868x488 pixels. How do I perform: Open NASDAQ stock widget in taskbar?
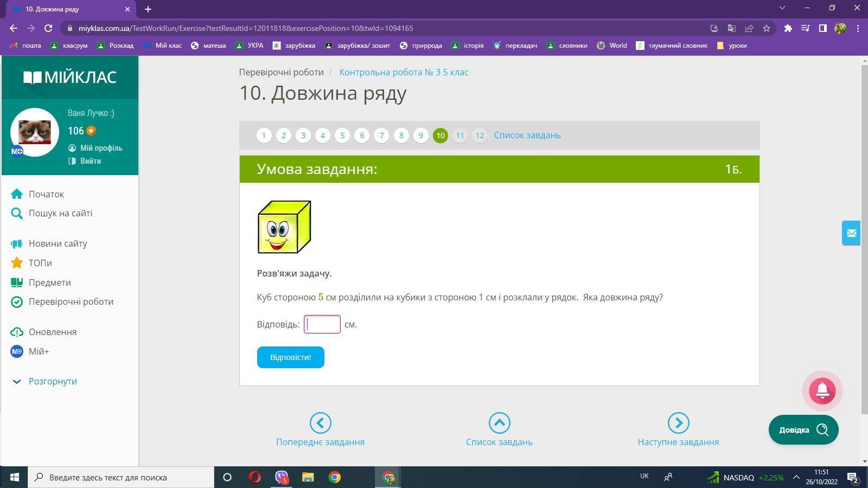pos(744,477)
